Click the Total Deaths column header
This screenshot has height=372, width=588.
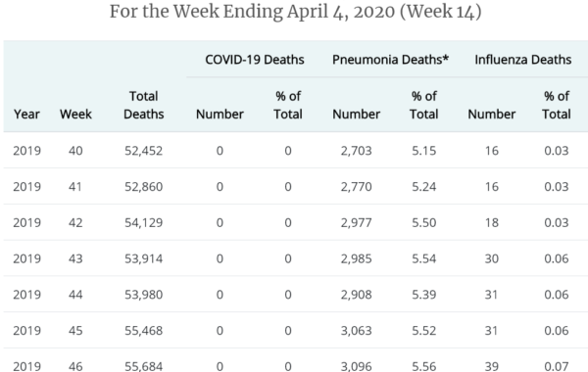tap(144, 105)
